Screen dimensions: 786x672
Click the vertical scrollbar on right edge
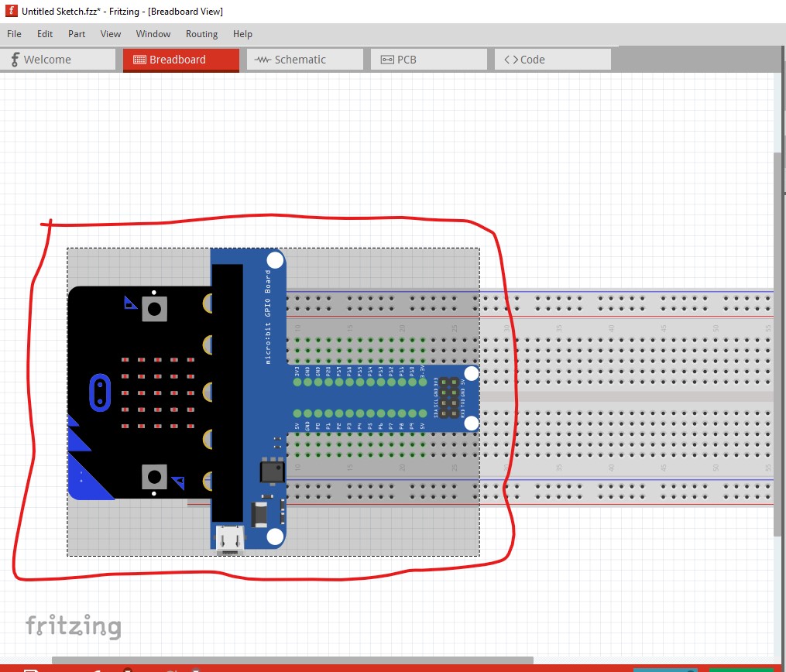[x=778, y=343]
